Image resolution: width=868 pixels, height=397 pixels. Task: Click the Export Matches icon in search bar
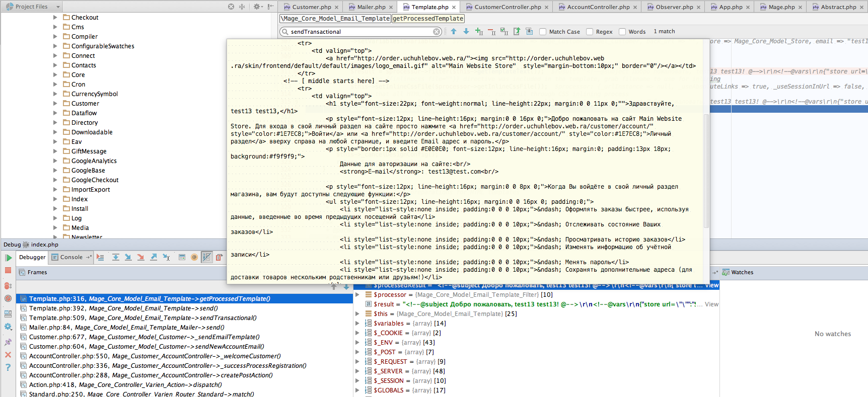point(517,31)
